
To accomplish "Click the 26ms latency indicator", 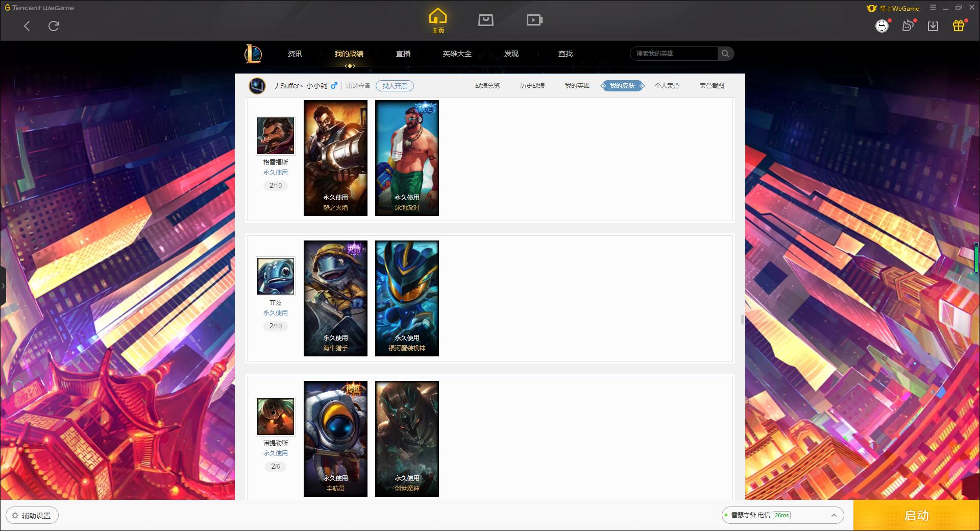I will coord(781,515).
